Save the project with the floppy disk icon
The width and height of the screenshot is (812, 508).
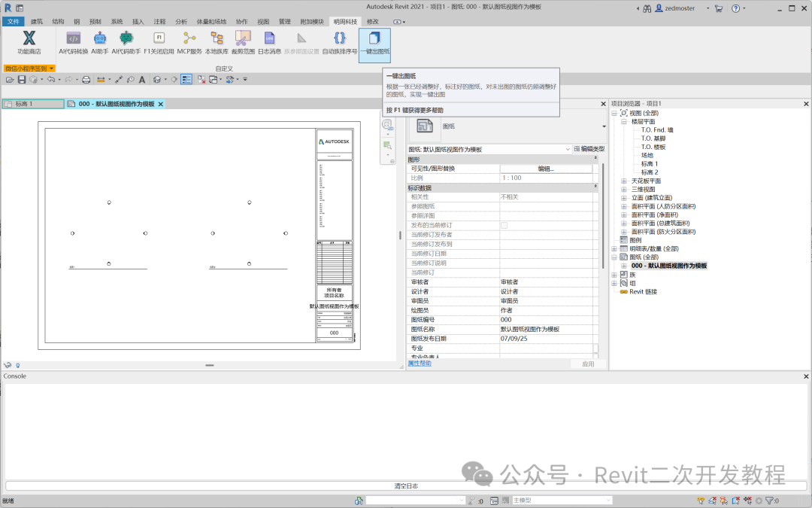click(22, 79)
